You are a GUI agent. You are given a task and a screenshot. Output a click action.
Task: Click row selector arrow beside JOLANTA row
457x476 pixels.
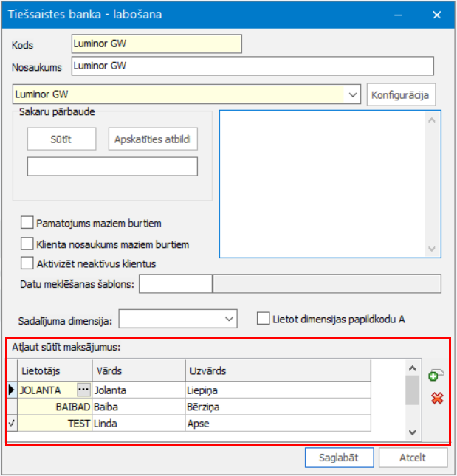point(12,390)
